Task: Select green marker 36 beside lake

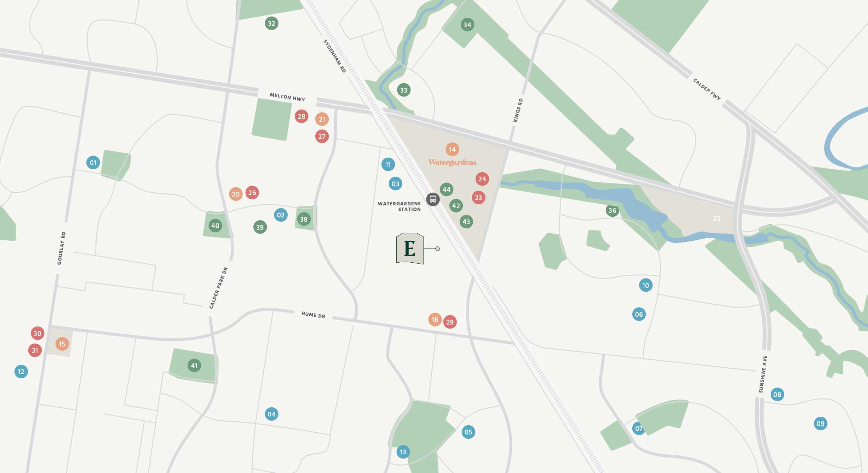Action: 612,210
